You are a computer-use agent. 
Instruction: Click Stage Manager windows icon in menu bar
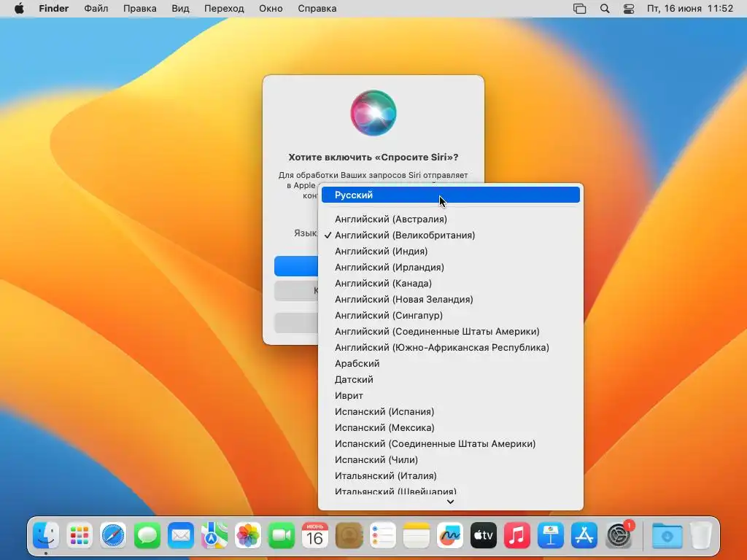tap(579, 9)
